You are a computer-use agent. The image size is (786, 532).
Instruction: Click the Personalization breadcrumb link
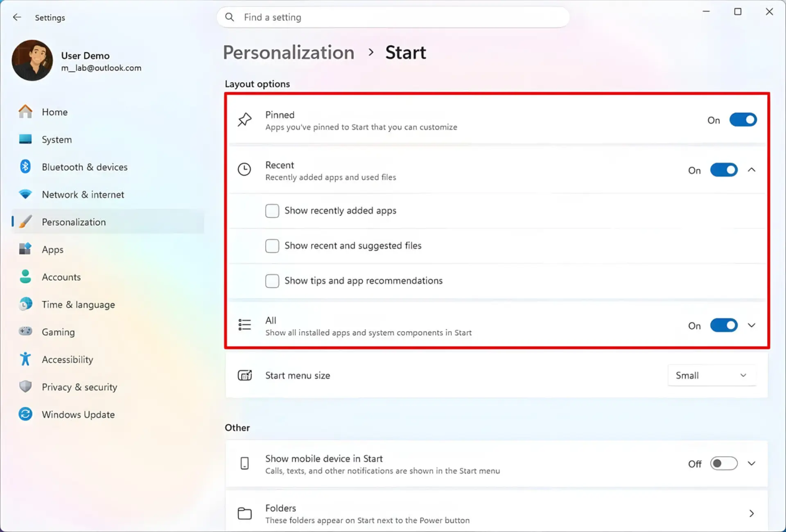289,52
